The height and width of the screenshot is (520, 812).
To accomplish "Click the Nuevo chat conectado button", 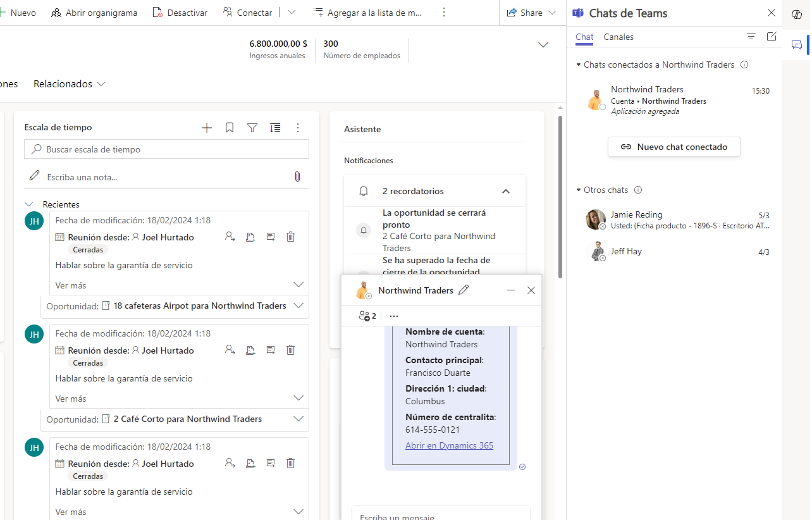I will point(674,147).
